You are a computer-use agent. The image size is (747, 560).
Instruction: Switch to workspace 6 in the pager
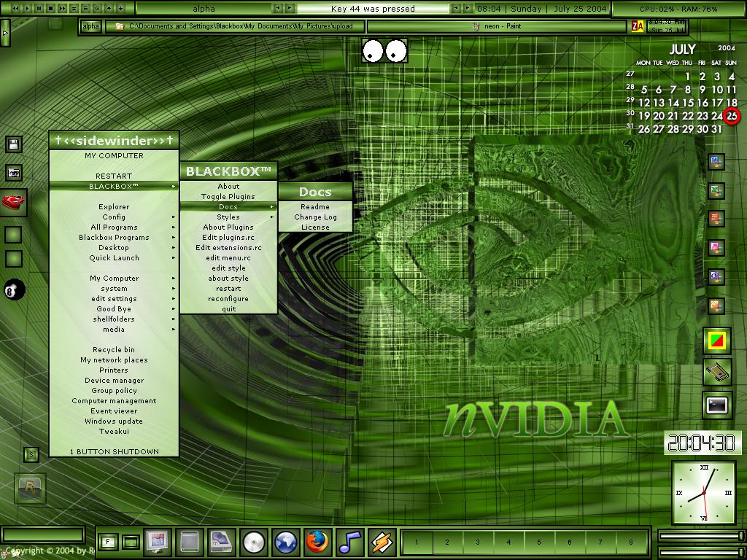tap(570, 542)
